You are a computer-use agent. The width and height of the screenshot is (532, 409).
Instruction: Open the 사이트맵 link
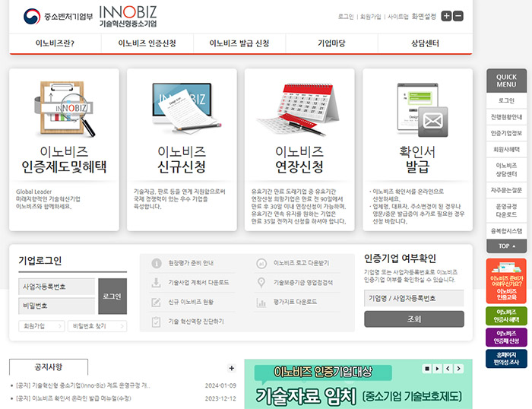398,17
